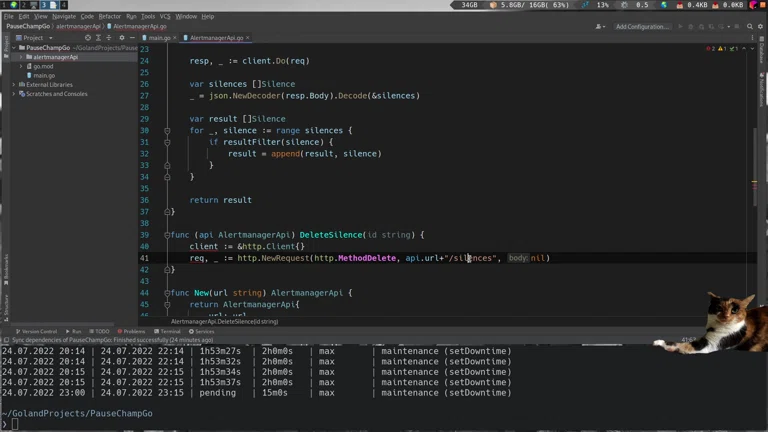The width and height of the screenshot is (768, 432).
Task: Open the Refactor menu
Action: tap(109, 16)
